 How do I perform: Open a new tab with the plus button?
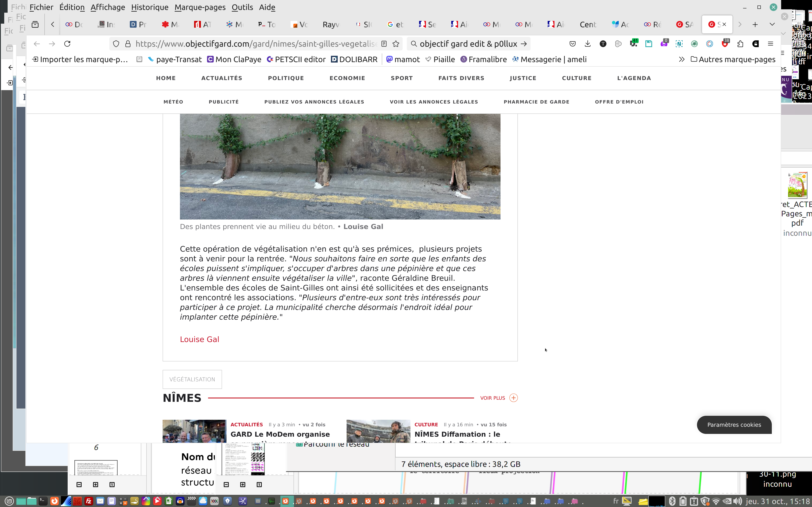point(755,25)
